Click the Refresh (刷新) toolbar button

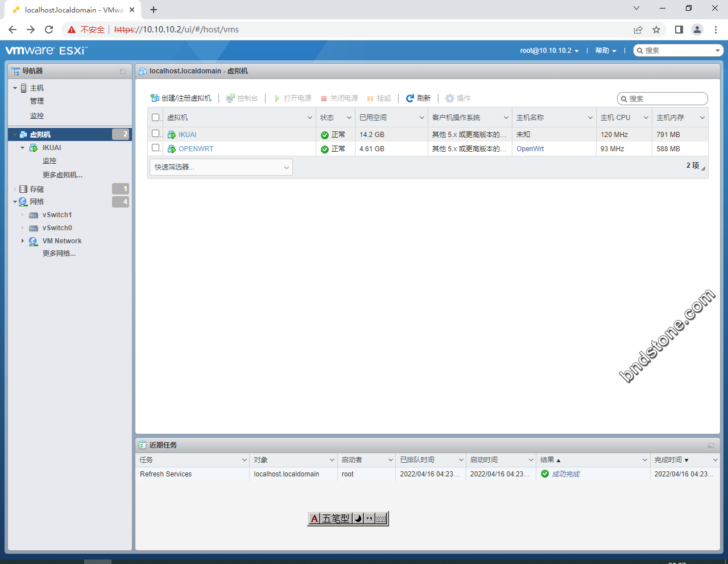click(x=419, y=98)
